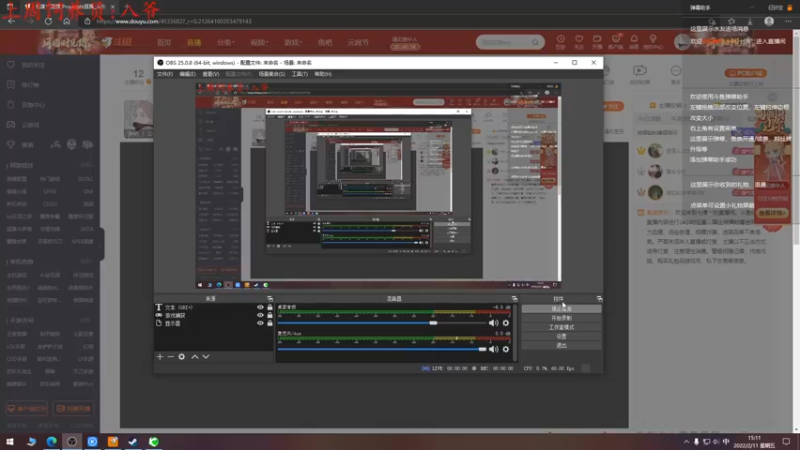Open Steam from the taskbar
Image resolution: width=800 pixels, height=450 pixels.
click(x=133, y=442)
